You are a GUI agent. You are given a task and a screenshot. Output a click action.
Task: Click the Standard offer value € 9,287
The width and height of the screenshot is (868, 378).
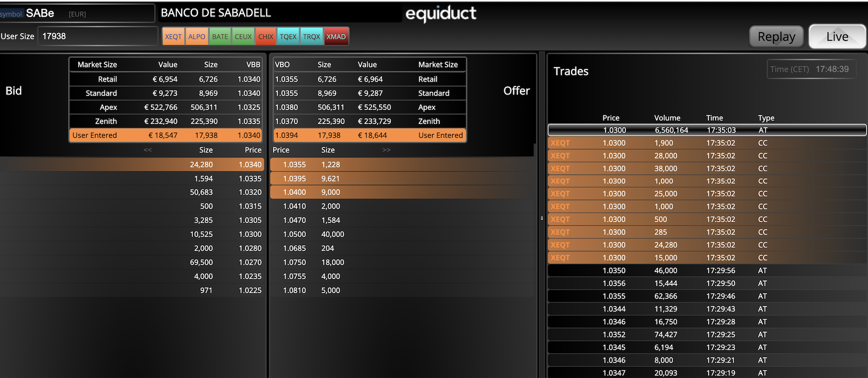click(x=370, y=93)
